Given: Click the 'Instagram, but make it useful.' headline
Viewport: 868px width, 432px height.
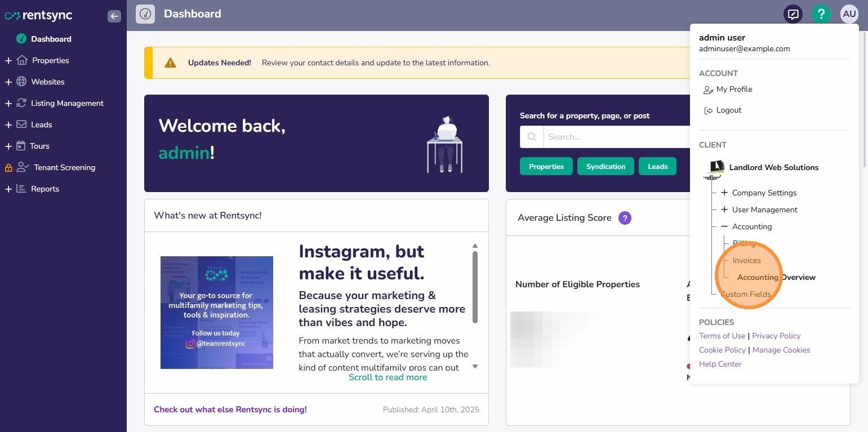Looking at the screenshot, I should coord(362,262).
